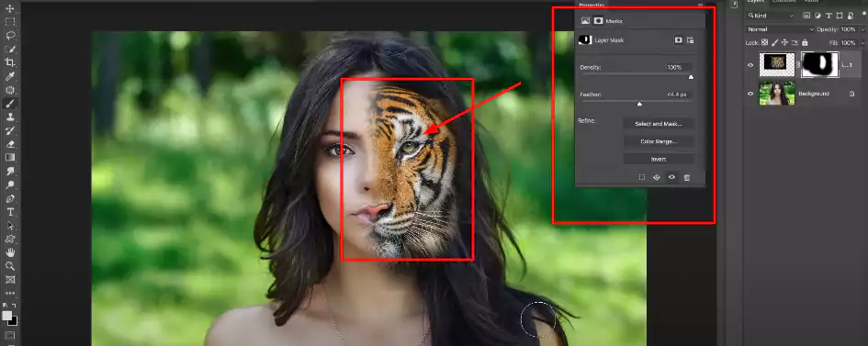Click the lock icon on Background layer

pyautogui.click(x=852, y=94)
